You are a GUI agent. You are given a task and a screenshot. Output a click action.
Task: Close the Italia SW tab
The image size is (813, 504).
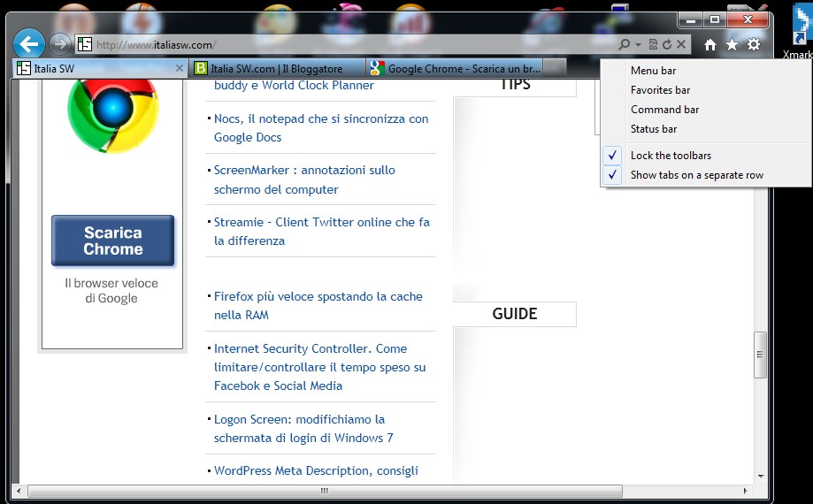[x=179, y=68]
